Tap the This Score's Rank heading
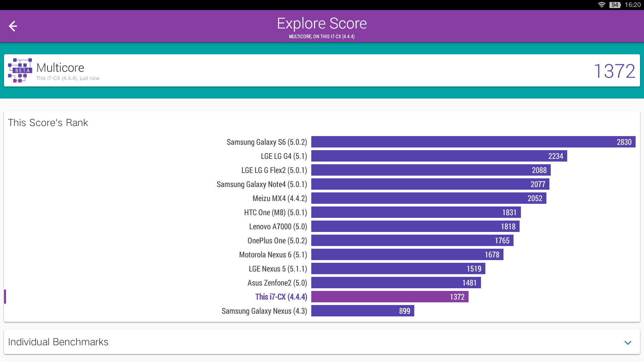644x362 pixels. 48,123
